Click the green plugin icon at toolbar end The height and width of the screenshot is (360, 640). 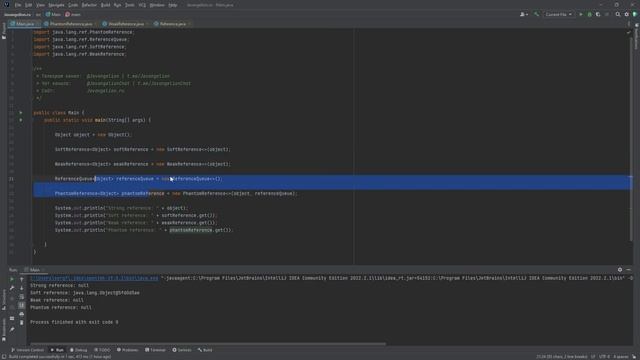click(635, 14)
